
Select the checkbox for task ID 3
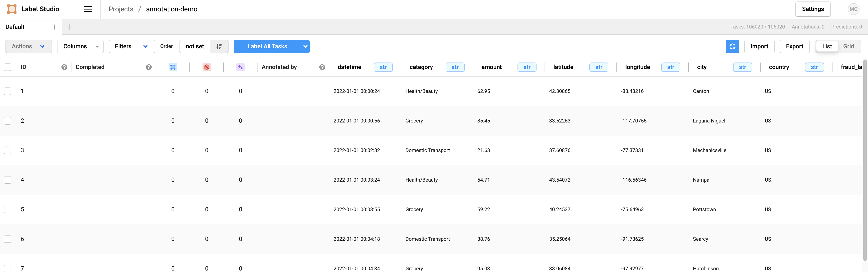pos(7,150)
